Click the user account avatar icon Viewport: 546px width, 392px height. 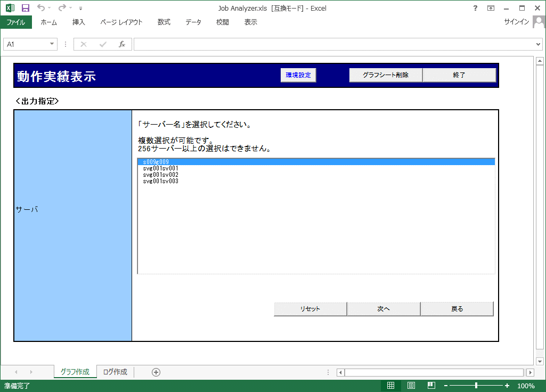pyautogui.click(x=539, y=22)
